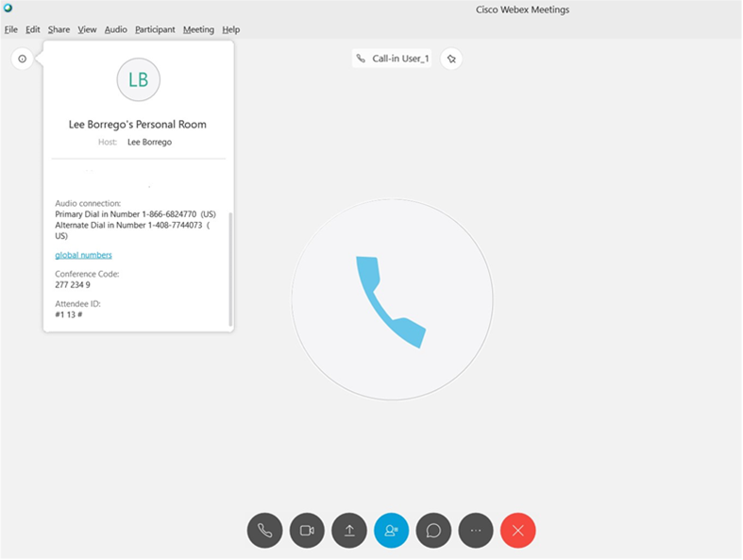The height and width of the screenshot is (560, 743).
Task: Open the Edit menu
Action: coord(33,29)
